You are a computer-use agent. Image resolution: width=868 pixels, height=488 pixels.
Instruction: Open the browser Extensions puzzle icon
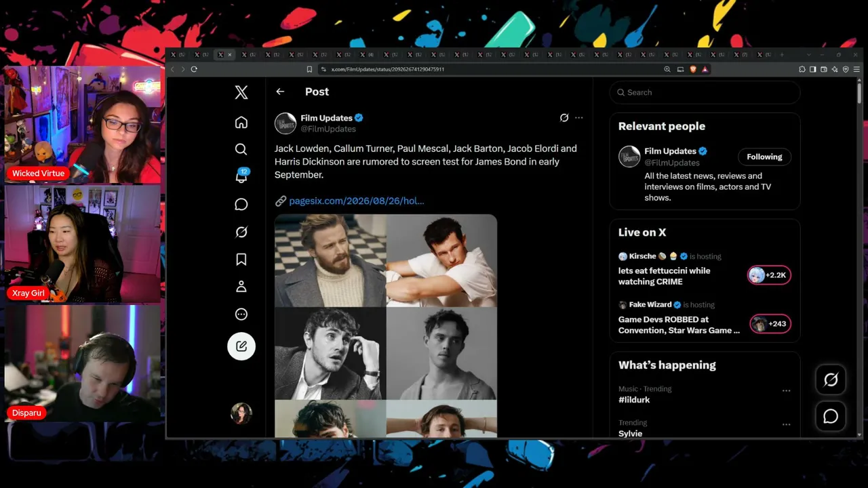click(802, 69)
